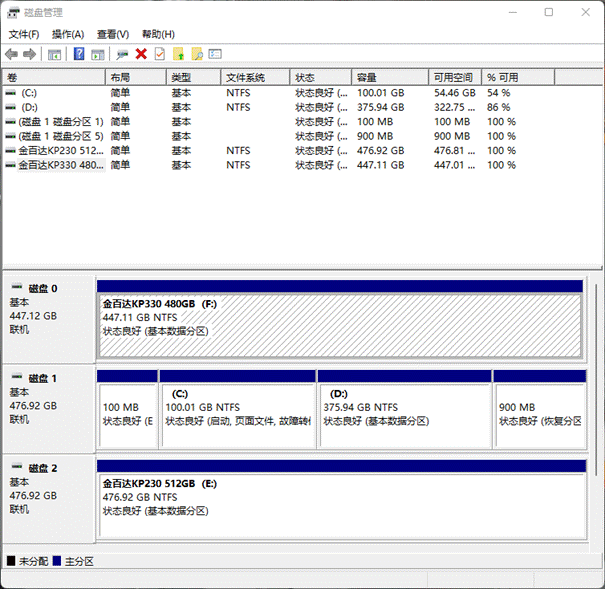Open the 查看(V) menu
The height and width of the screenshot is (589, 605).
(113, 34)
